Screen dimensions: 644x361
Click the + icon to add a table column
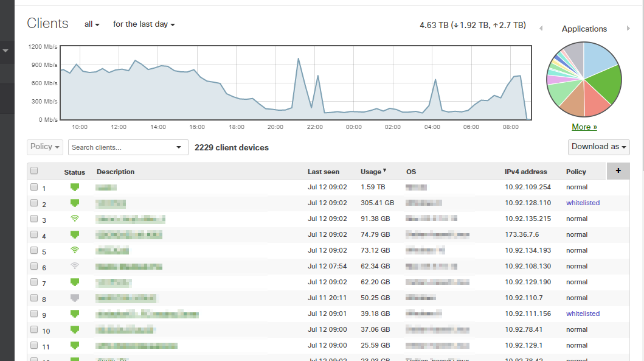pyautogui.click(x=618, y=171)
